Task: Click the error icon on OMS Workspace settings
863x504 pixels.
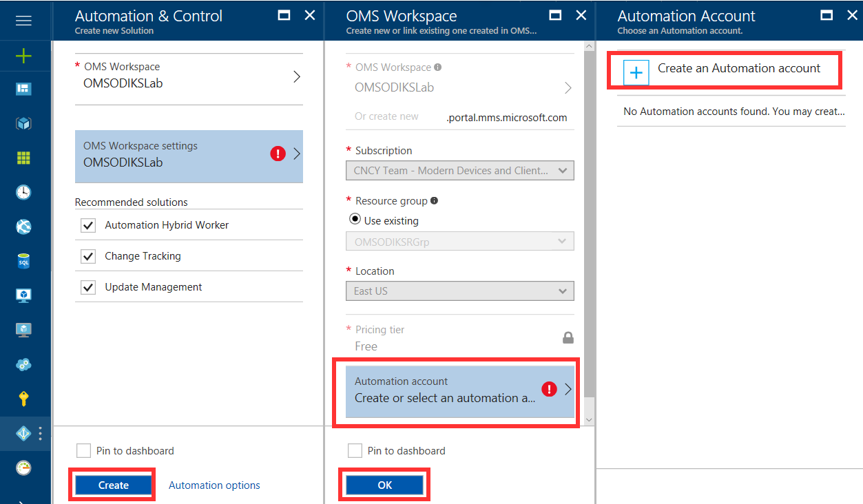Action: (x=278, y=154)
